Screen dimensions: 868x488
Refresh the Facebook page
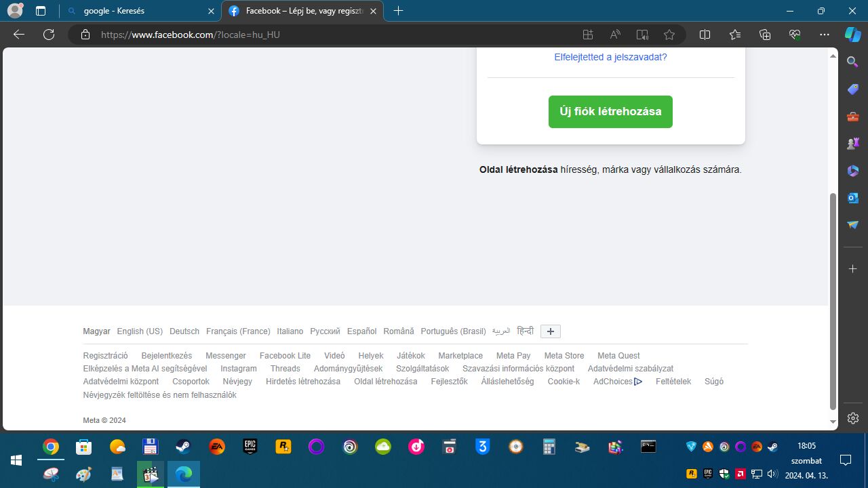click(x=49, y=35)
